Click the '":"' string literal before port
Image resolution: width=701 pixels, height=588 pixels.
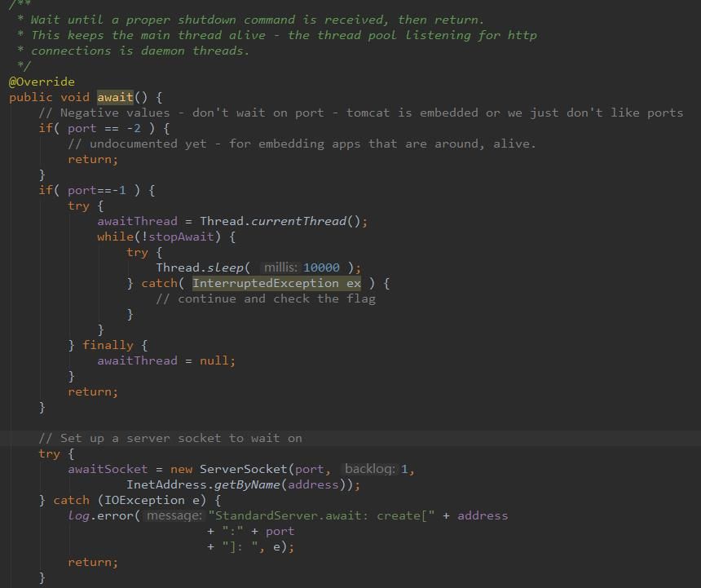pyautogui.click(x=232, y=531)
